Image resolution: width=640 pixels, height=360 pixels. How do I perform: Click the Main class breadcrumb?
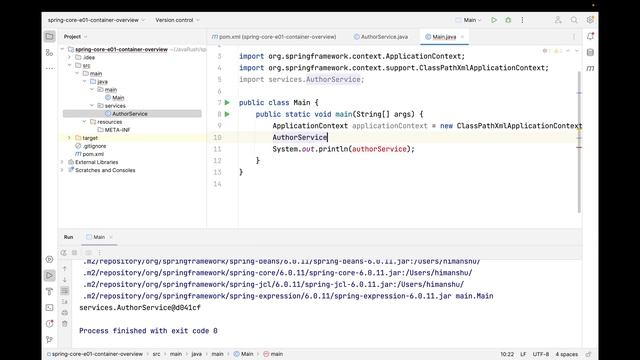pos(243,354)
